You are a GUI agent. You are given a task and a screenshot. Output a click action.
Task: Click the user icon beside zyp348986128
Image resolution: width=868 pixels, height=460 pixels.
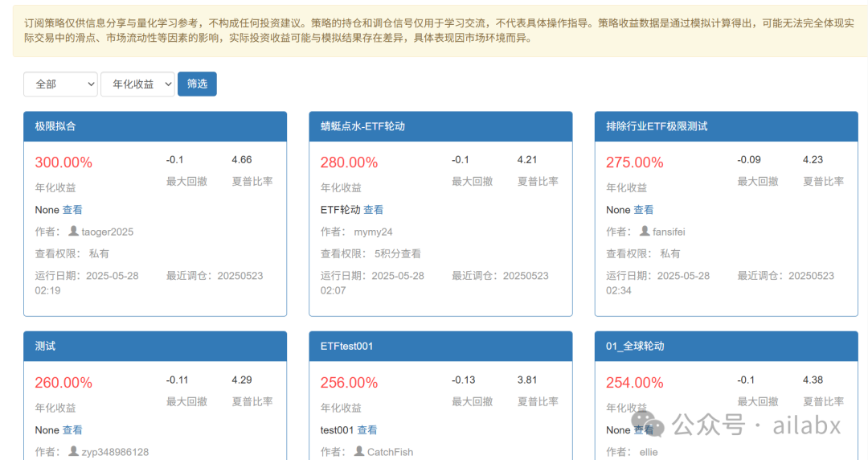click(x=73, y=451)
